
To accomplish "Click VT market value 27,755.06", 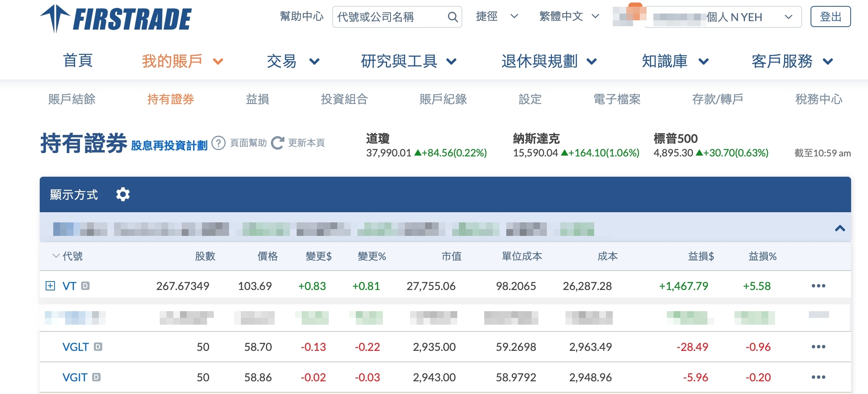I will pyautogui.click(x=431, y=286).
